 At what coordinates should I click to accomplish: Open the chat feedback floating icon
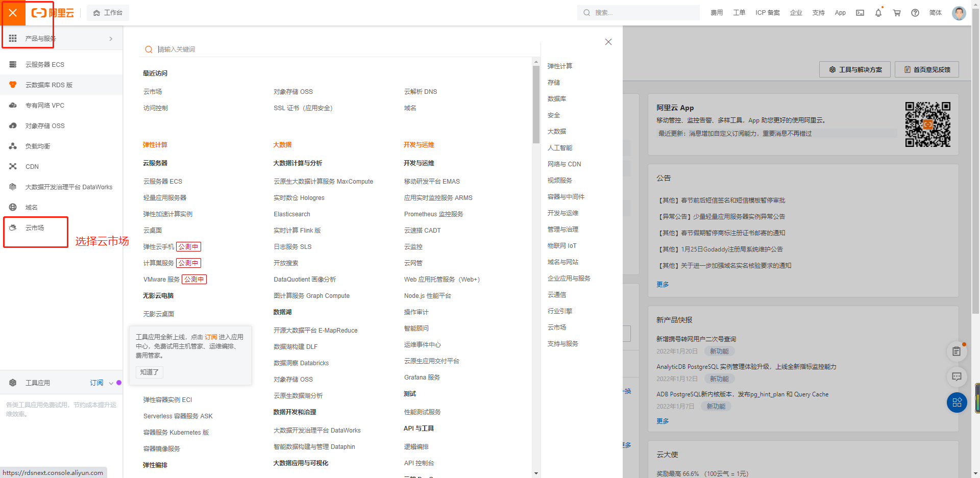pyautogui.click(x=957, y=377)
